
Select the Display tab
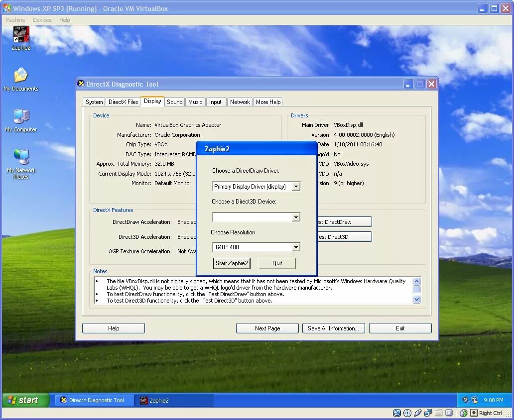pos(152,101)
